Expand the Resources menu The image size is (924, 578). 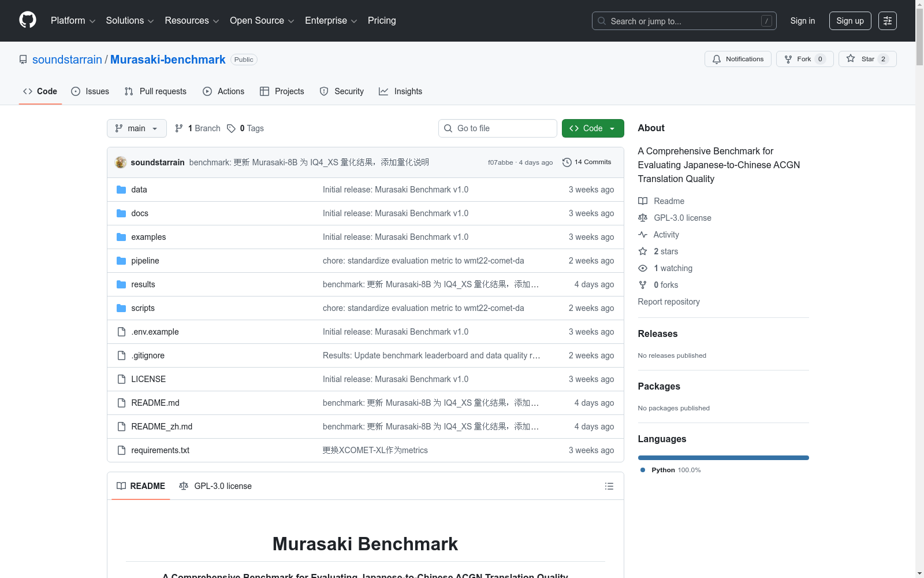192,21
